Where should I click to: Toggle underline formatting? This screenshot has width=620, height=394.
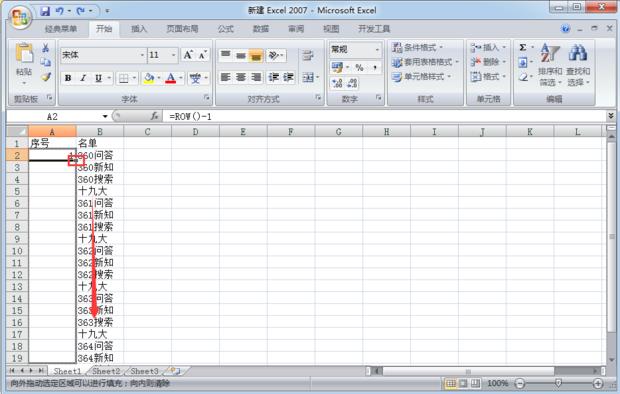coord(98,78)
